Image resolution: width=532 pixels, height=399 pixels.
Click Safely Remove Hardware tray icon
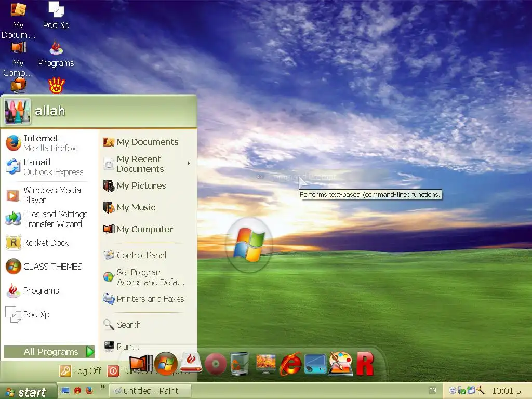click(461, 391)
